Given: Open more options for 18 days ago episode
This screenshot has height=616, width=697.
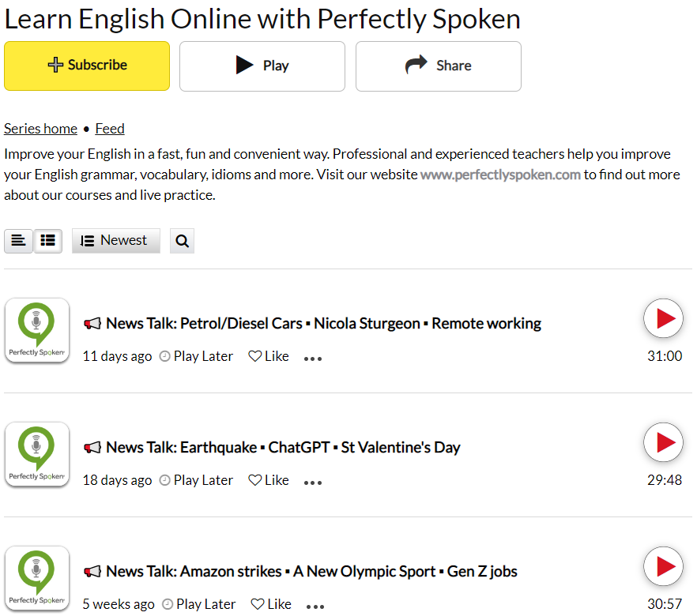Looking at the screenshot, I should 313,483.
